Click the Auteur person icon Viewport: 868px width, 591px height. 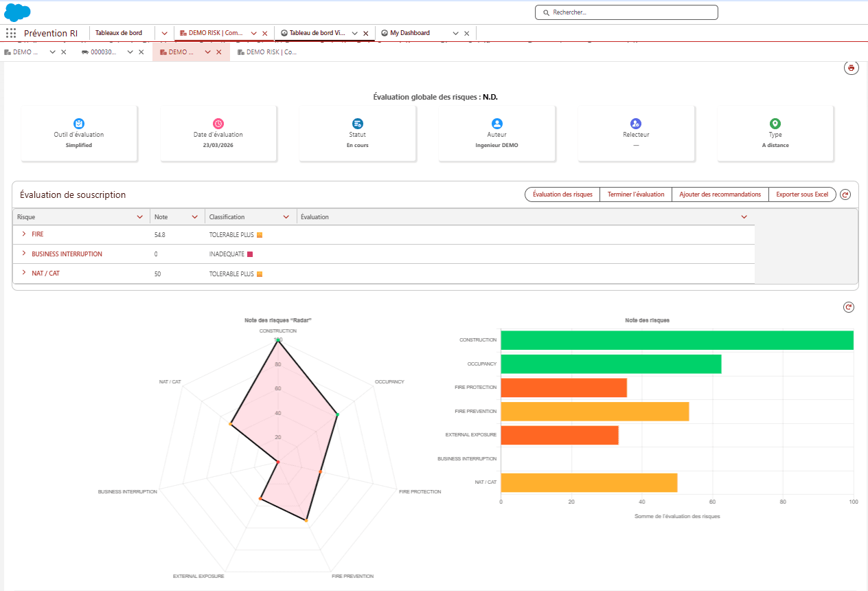click(496, 124)
